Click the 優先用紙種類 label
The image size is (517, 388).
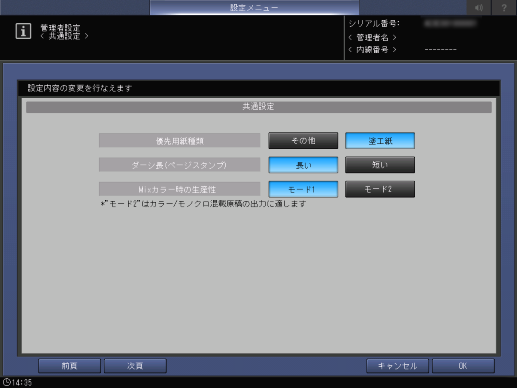(x=179, y=141)
